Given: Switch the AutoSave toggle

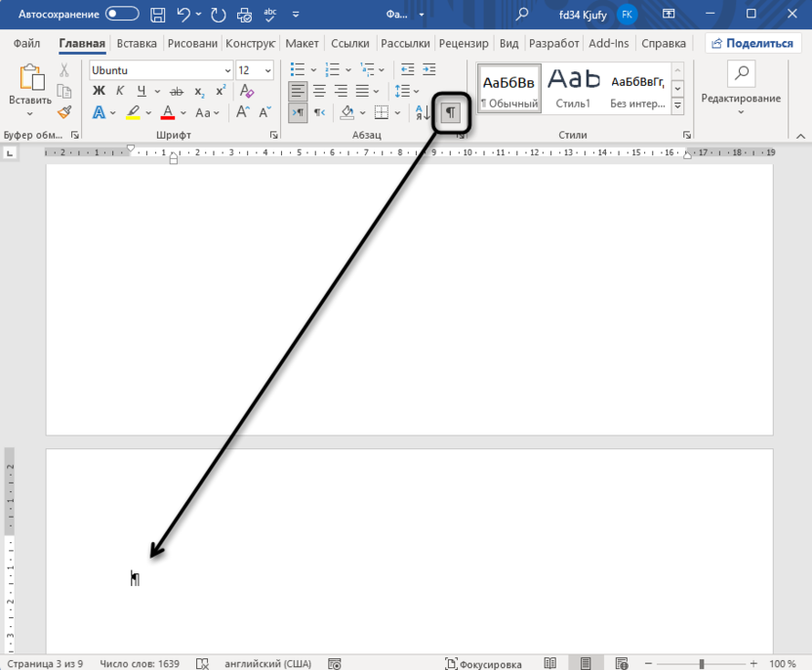Looking at the screenshot, I should (x=122, y=14).
